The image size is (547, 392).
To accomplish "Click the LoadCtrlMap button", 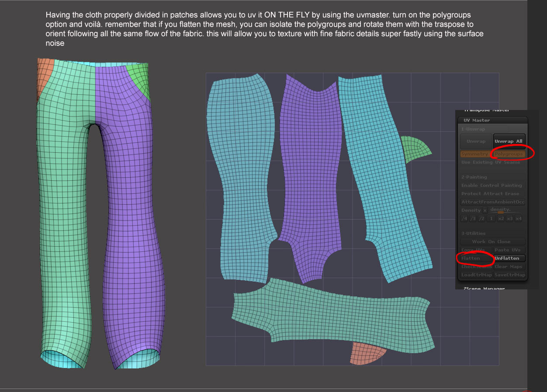I will click(x=476, y=275).
